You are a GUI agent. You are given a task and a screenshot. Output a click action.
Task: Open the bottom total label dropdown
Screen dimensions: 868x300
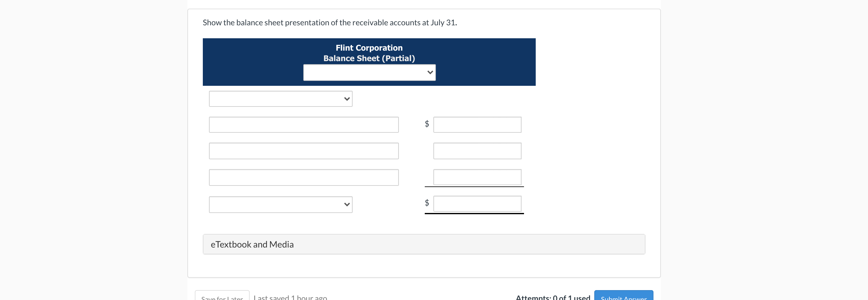click(280, 204)
